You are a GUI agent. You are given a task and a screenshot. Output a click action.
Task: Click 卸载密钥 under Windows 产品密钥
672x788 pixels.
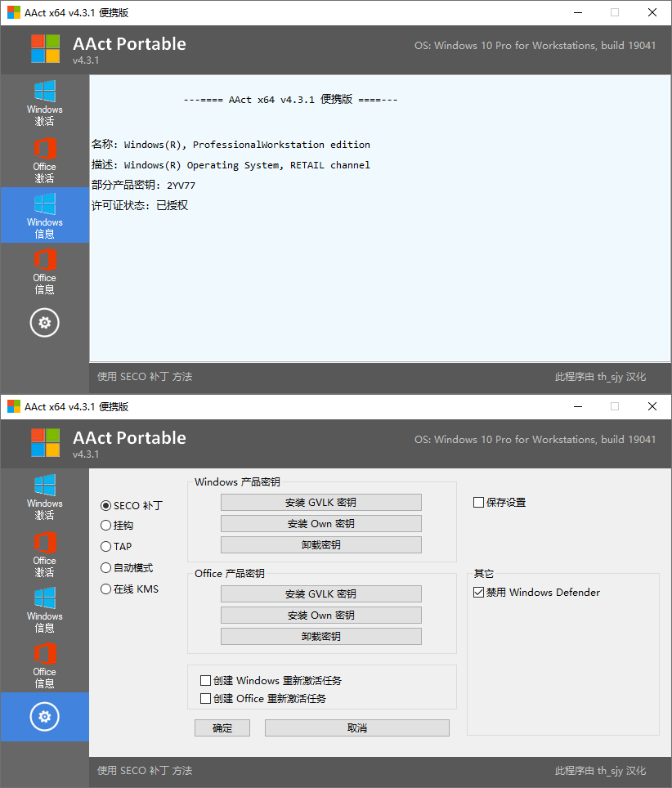pos(321,544)
